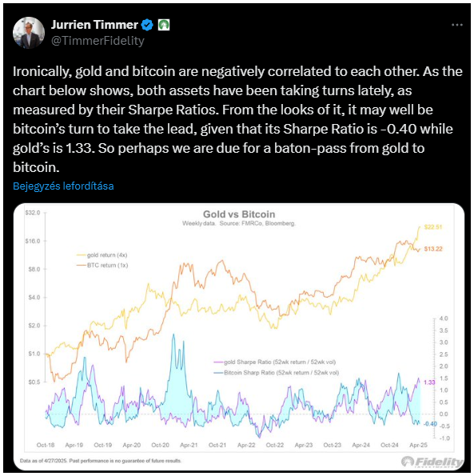474x476 pixels.
Task: Click the gold Sharpe Ratio legend entry
Action: click(275, 362)
